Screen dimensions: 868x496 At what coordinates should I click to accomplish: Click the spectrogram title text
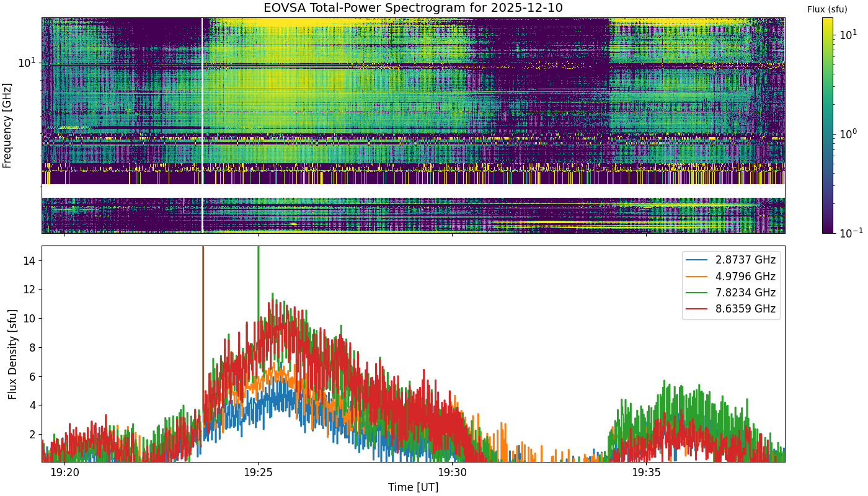[x=414, y=8]
